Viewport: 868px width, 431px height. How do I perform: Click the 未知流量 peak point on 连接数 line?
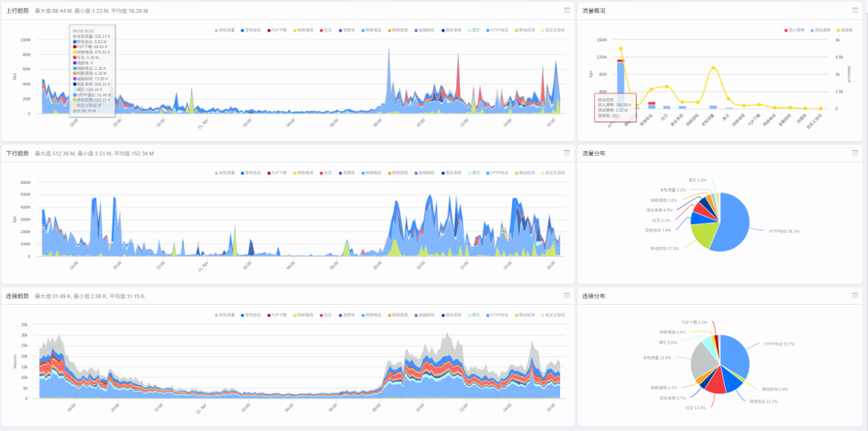coord(714,68)
